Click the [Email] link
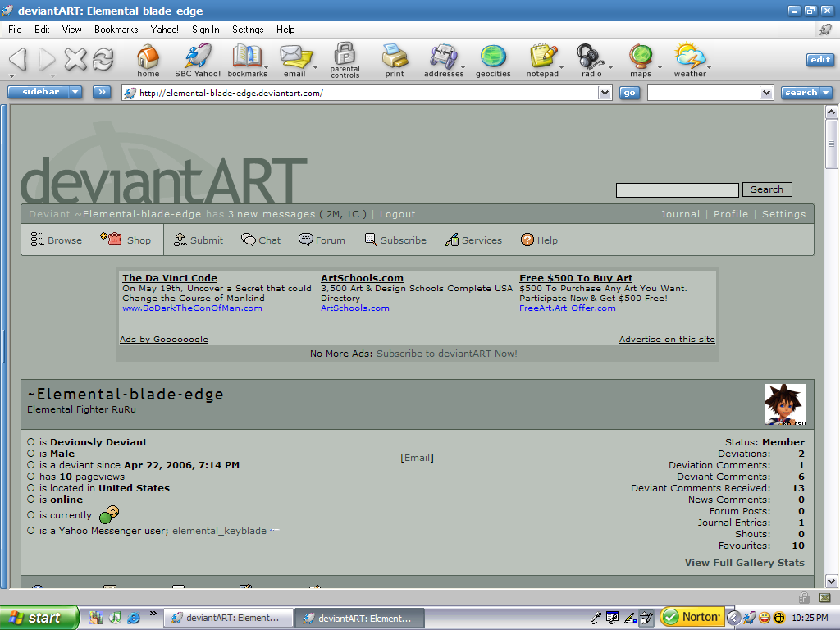This screenshot has width=840, height=630. (x=417, y=458)
